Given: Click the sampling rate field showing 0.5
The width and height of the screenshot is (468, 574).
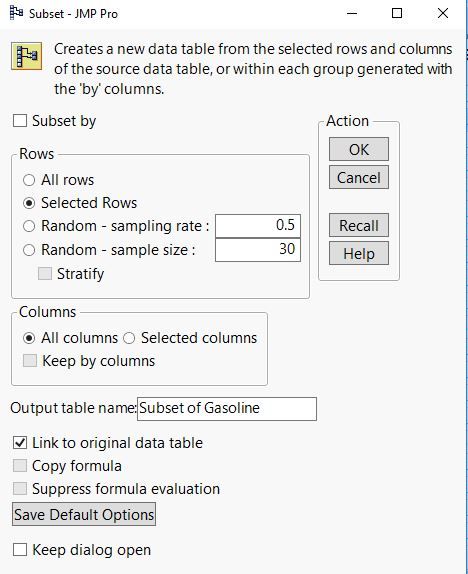Looking at the screenshot, I should 258,226.
